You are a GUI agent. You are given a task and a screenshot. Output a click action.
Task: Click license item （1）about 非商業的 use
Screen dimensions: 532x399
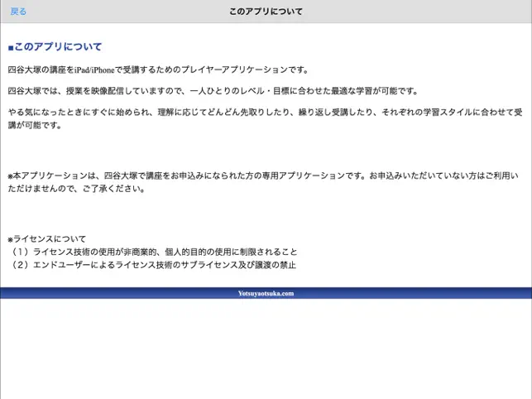pyautogui.click(x=153, y=252)
